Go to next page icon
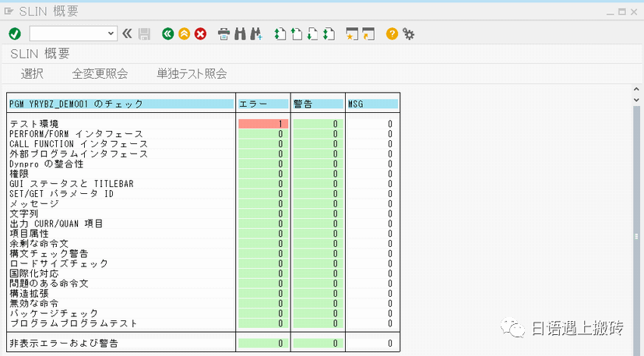 [x=312, y=34]
